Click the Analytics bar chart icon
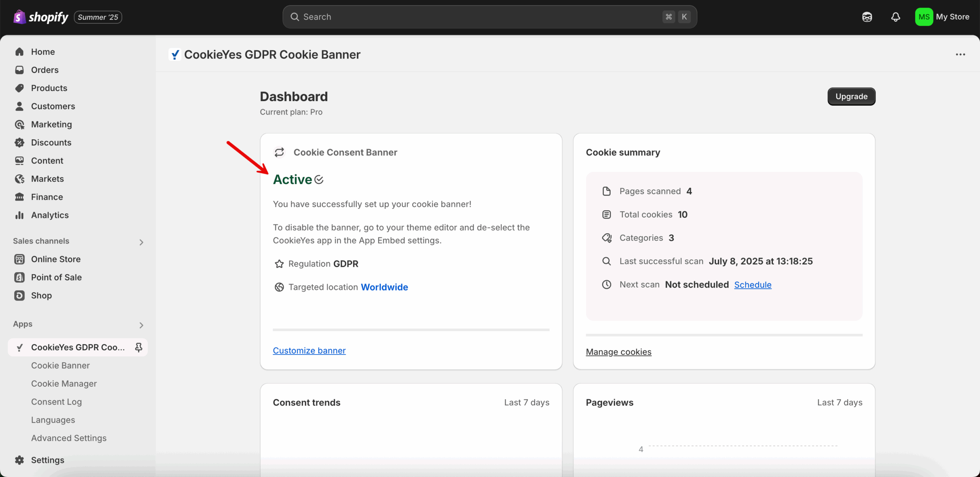 point(20,215)
